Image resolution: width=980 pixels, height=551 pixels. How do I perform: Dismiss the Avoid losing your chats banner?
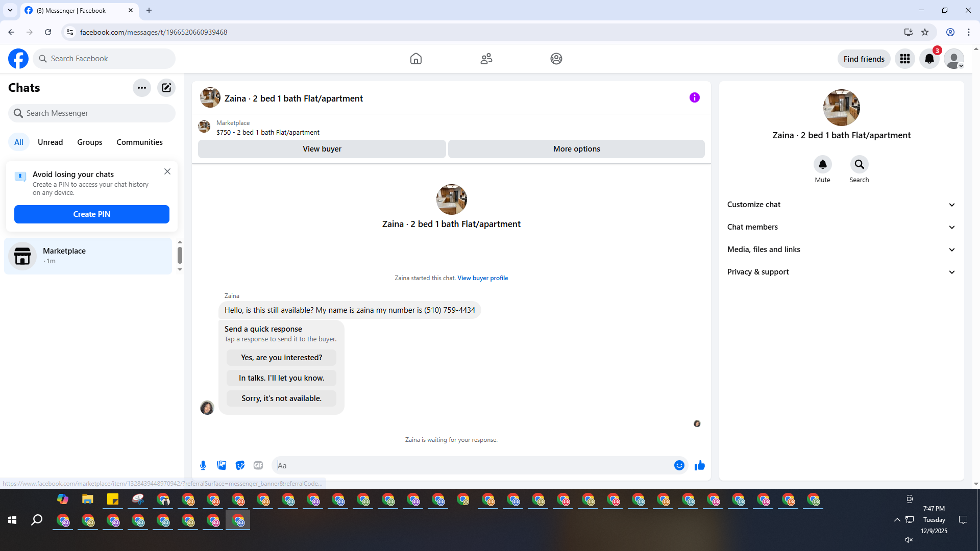(167, 171)
